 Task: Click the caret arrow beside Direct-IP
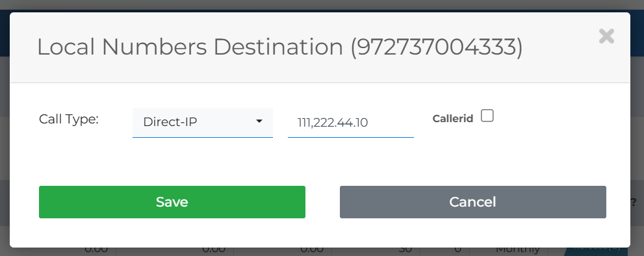(x=259, y=122)
